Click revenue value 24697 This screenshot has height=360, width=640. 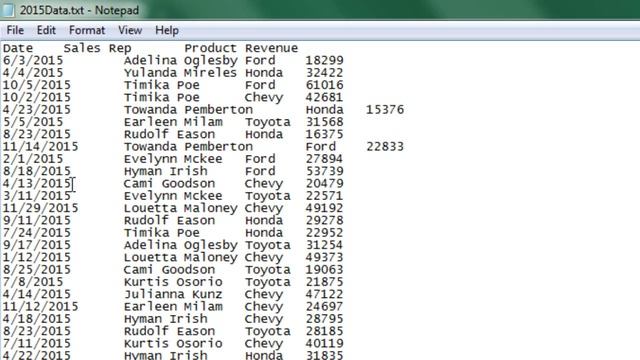pos(324,307)
